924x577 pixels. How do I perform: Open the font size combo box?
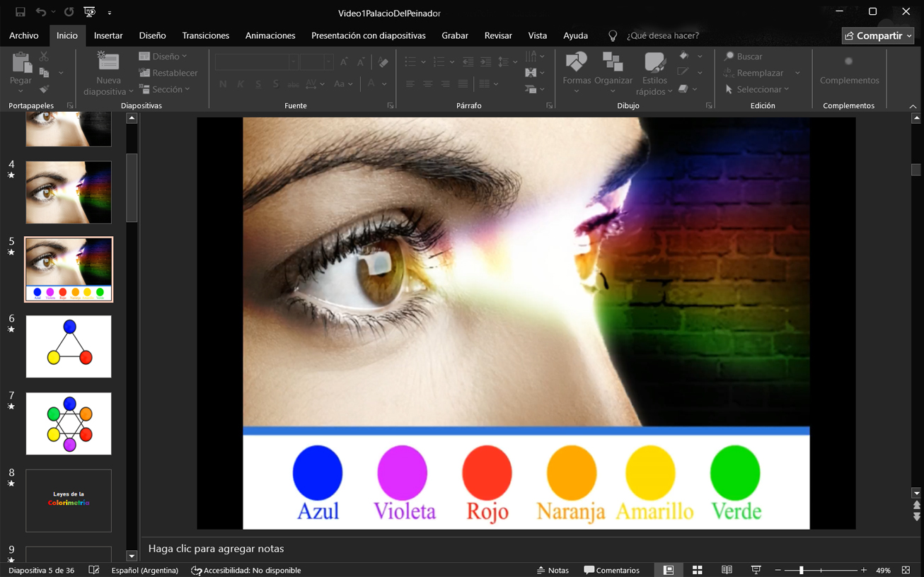[x=316, y=62]
